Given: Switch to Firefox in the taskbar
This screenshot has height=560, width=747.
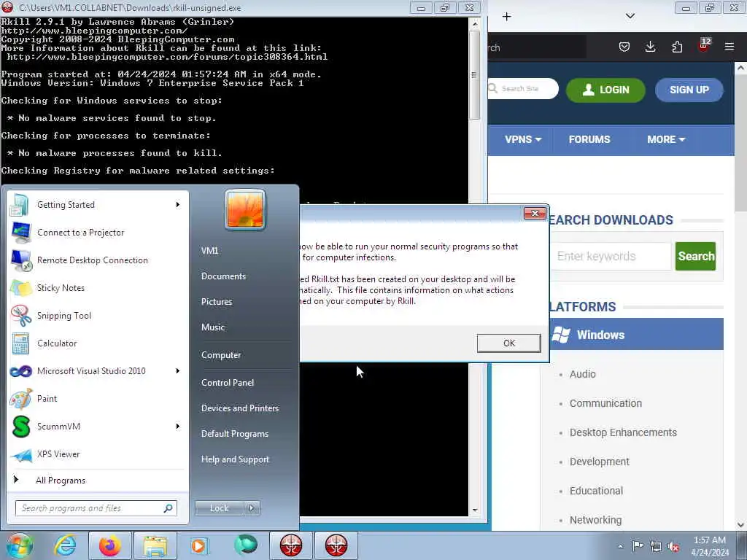Looking at the screenshot, I should [109, 545].
